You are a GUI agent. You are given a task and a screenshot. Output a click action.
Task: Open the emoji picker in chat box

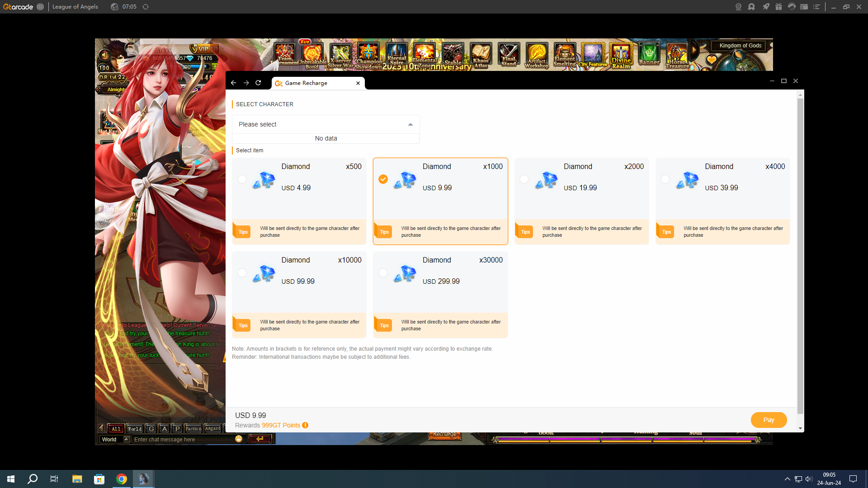pyautogui.click(x=239, y=439)
